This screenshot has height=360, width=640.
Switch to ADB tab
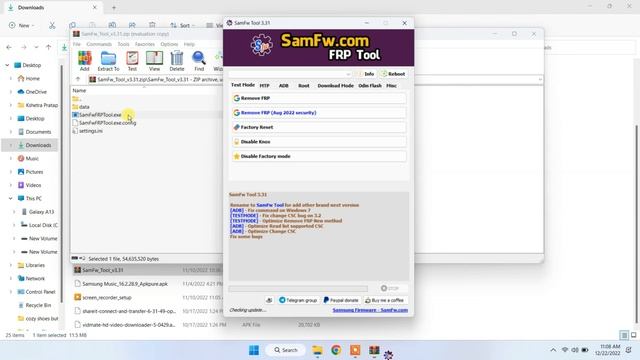pyautogui.click(x=284, y=86)
